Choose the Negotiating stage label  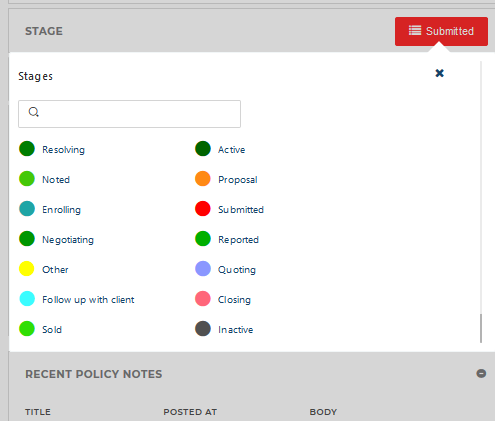click(x=68, y=240)
